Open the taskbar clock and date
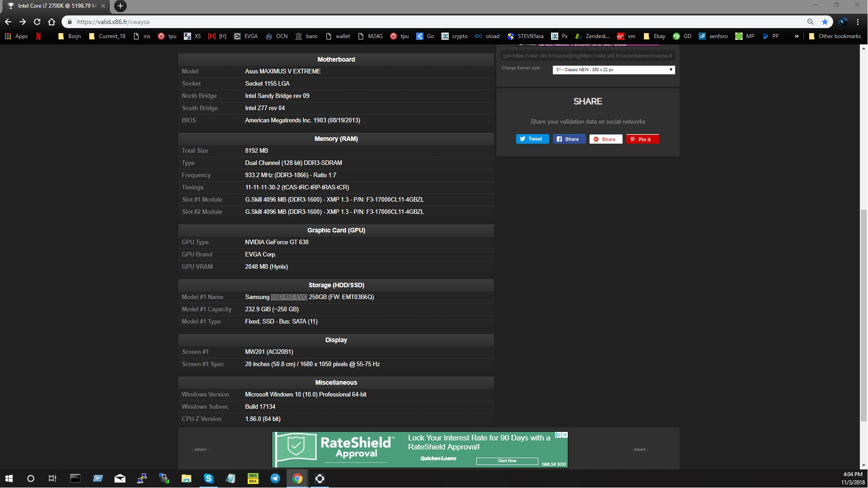The width and height of the screenshot is (868, 488). [x=853, y=478]
